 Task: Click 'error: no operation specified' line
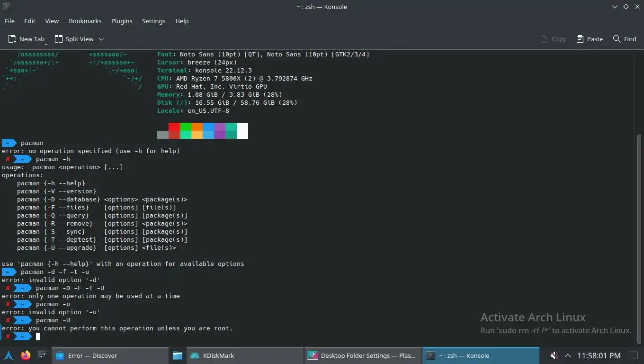(x=91, y=151)
